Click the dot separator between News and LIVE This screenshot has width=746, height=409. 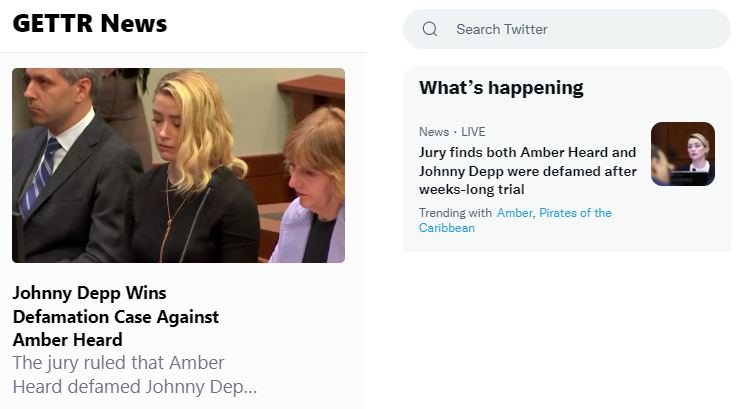pyautogui.click(x=455, y=132)
